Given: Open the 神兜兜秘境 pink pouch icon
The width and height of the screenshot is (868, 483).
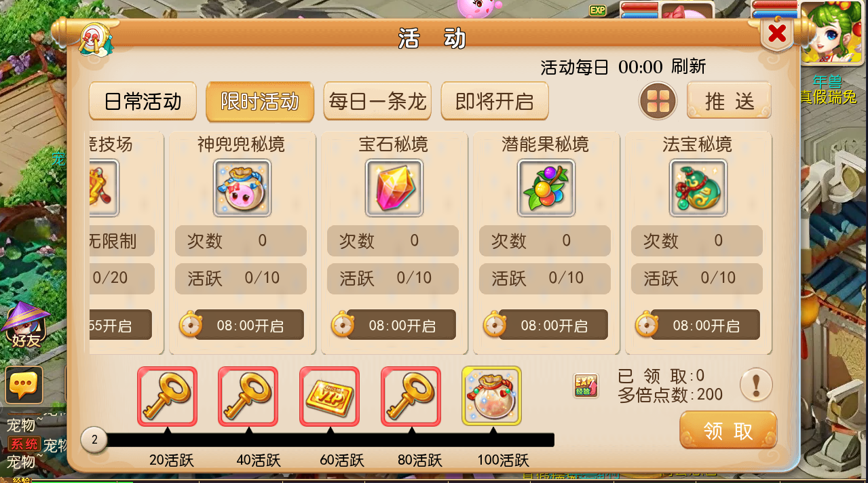Looking at the screenshot, I should 242,188.
